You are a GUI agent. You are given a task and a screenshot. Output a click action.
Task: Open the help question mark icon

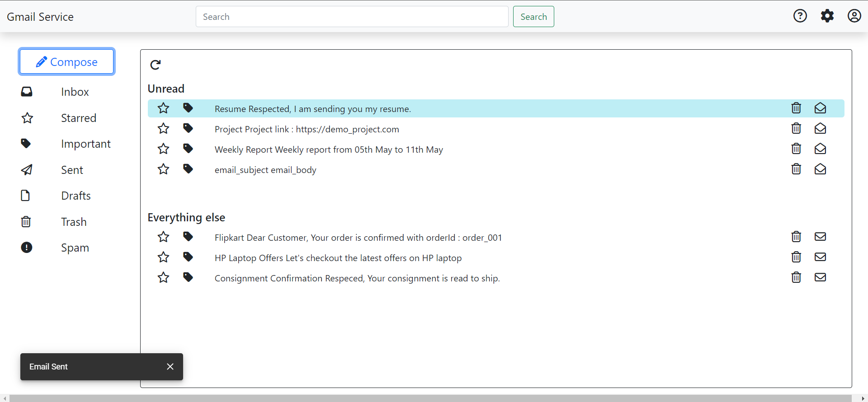[x=800, y=16]
